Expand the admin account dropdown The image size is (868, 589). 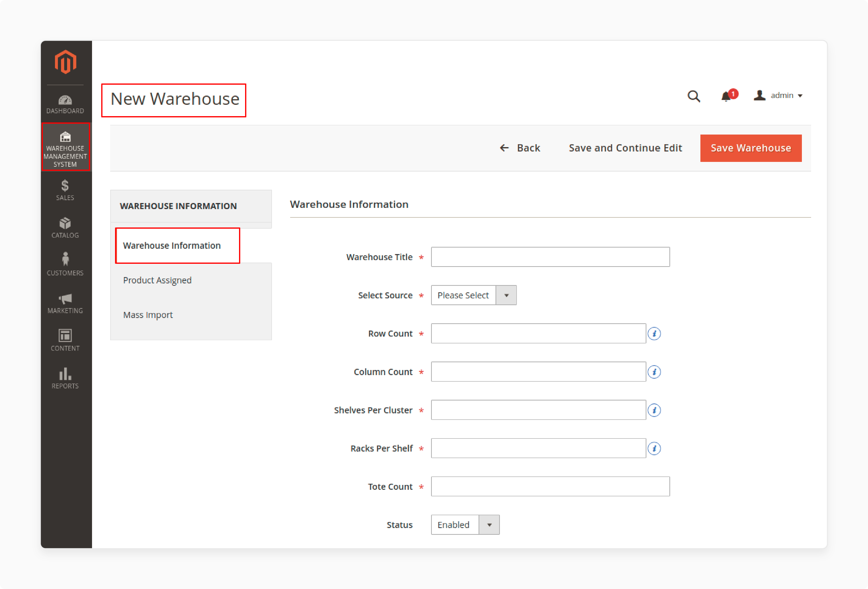778,96
